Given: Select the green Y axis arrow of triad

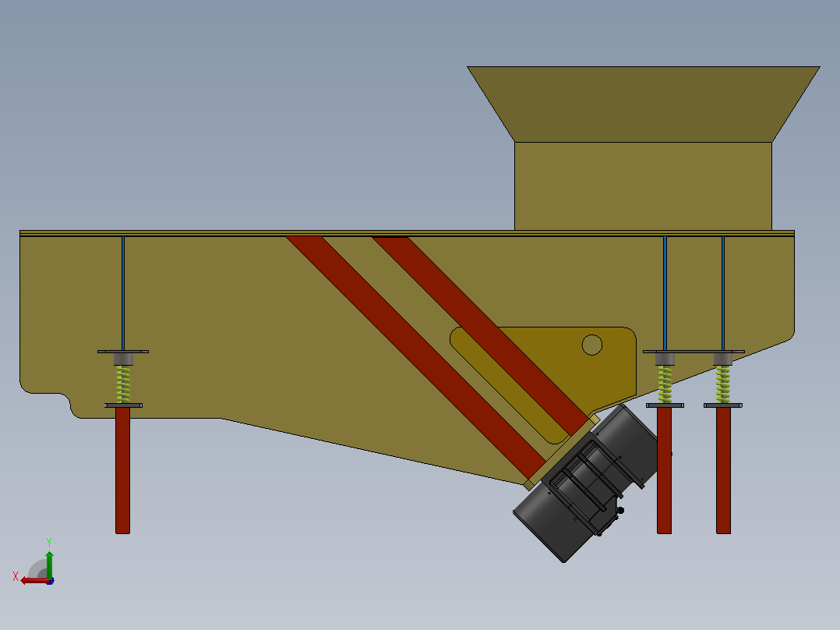Looking at the screenshot, I should 49,565.
